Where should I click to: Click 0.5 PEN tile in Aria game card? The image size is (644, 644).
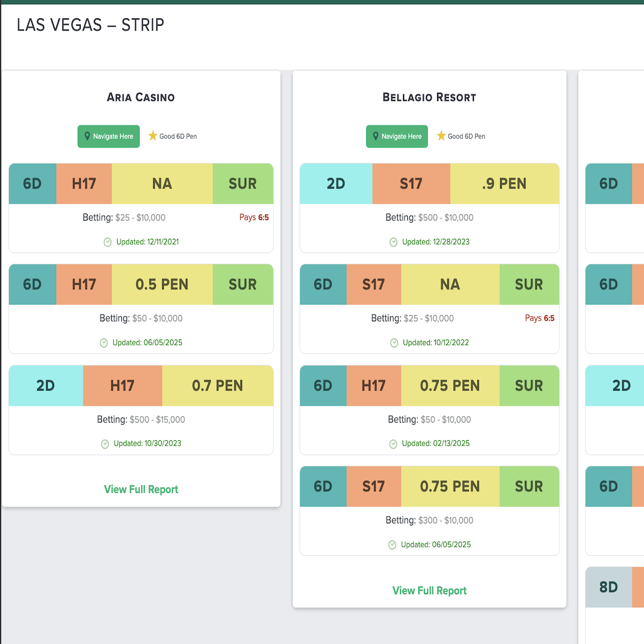point(162,284)
